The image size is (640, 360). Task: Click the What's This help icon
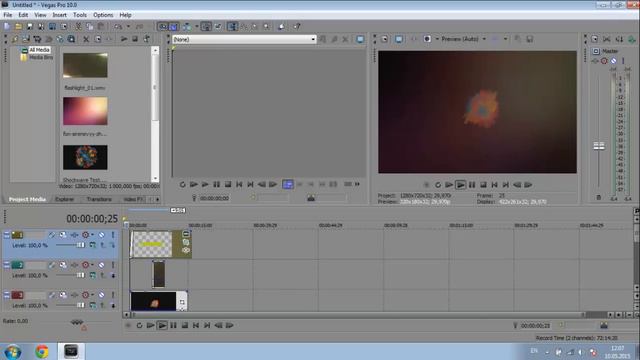(x=297, y=27)
